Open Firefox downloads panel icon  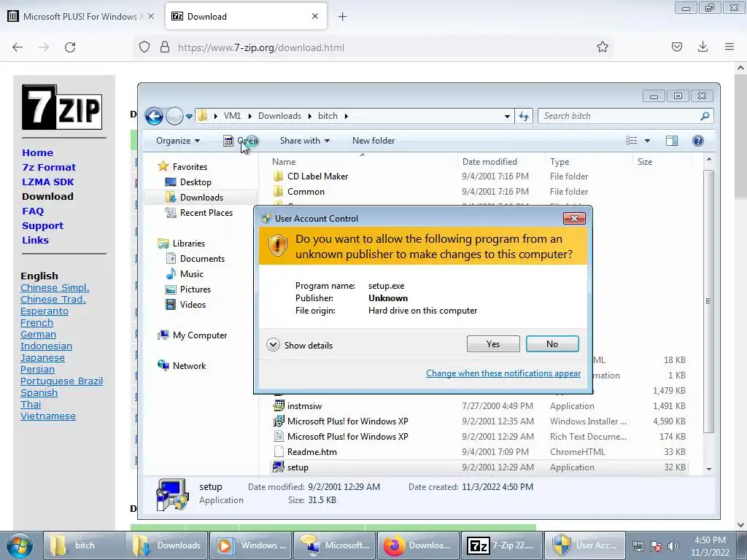(703, 47)
